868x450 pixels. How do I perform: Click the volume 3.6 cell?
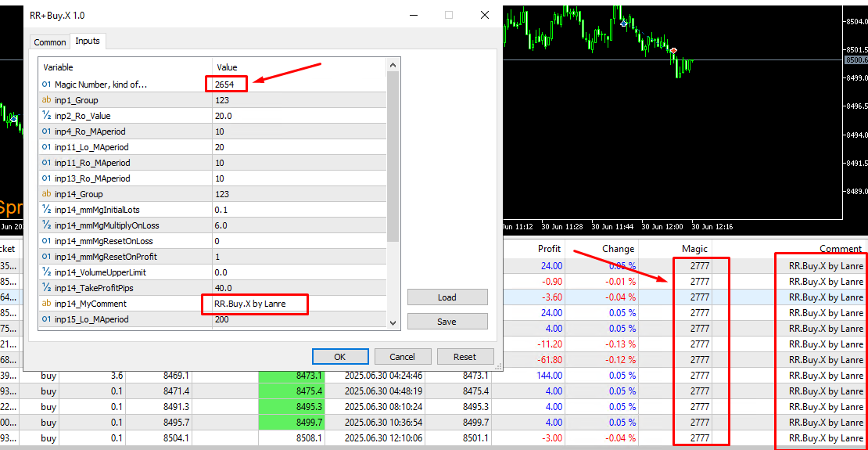(x=92, y=376)
